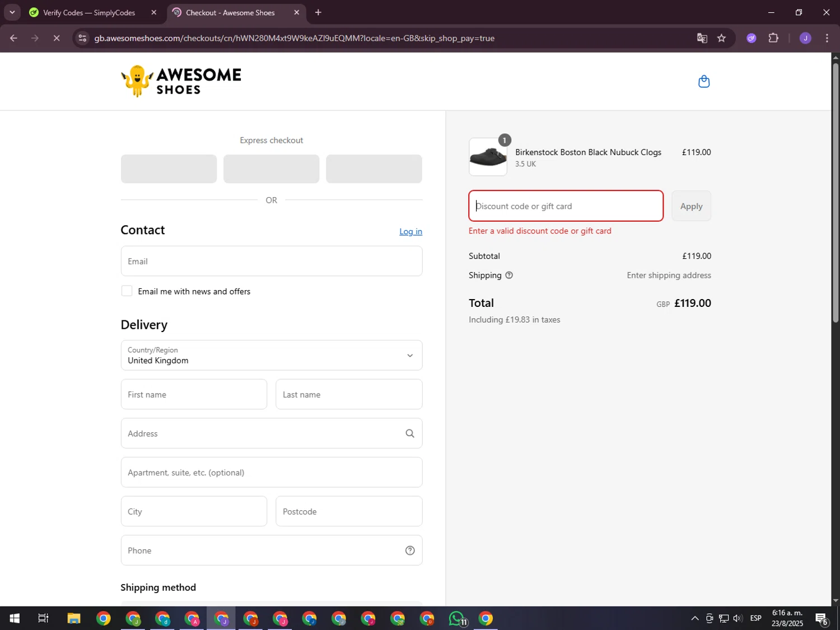Viewport: 840px width, 630px height.
Task: Open the volume control in tray
Action: click(x=738, y=618)
